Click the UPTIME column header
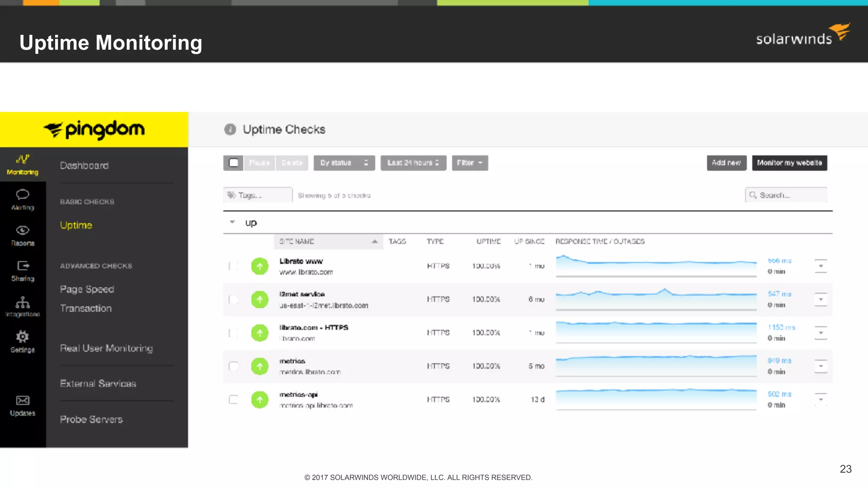This screenshot has height=488, width=868. pos(488,241)
